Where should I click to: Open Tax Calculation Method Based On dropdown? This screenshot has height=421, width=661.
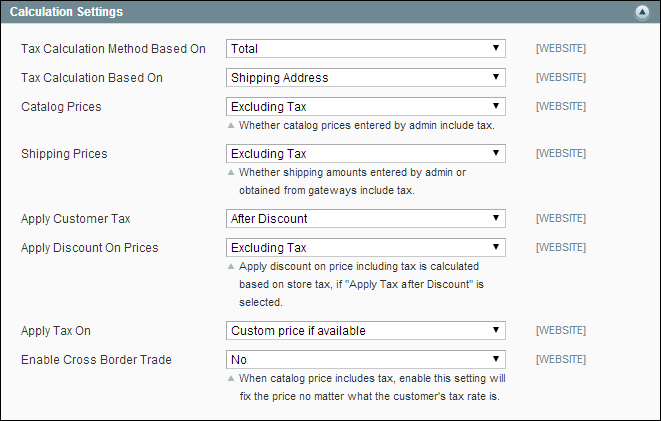point(365,48)
